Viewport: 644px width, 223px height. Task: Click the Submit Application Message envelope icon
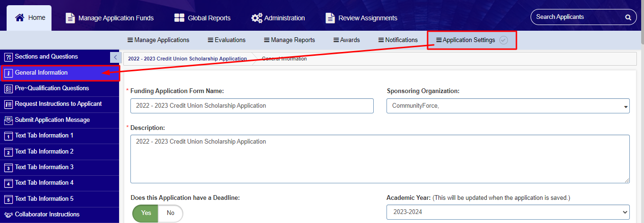tap(8, 120)
